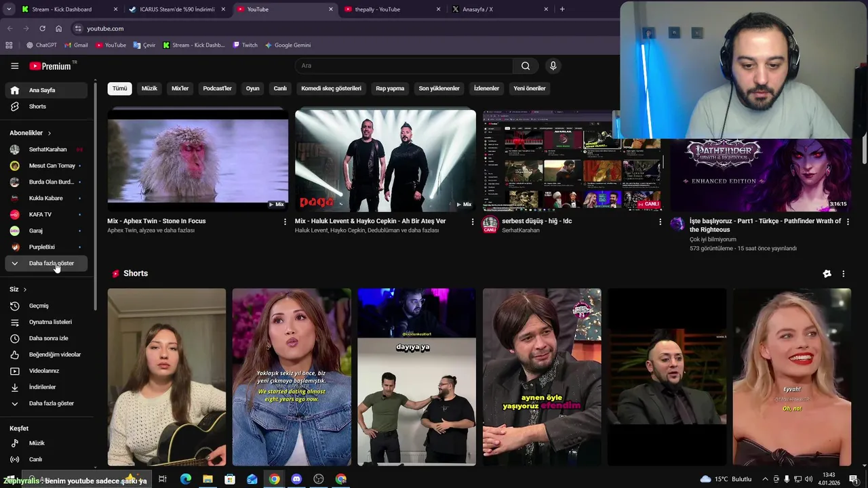The width and height of the screenshot is (868, 488).
Task: Expand Daha fazla göster under Abonelikler
Action: tap(46, 263)
